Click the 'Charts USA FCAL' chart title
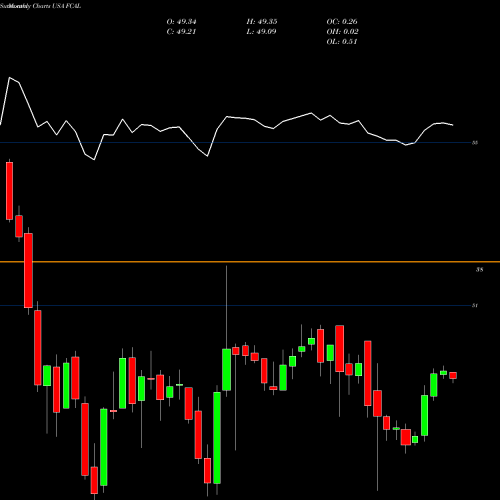The height and width of the screenshot is (500, 500). tap(57, 6)
